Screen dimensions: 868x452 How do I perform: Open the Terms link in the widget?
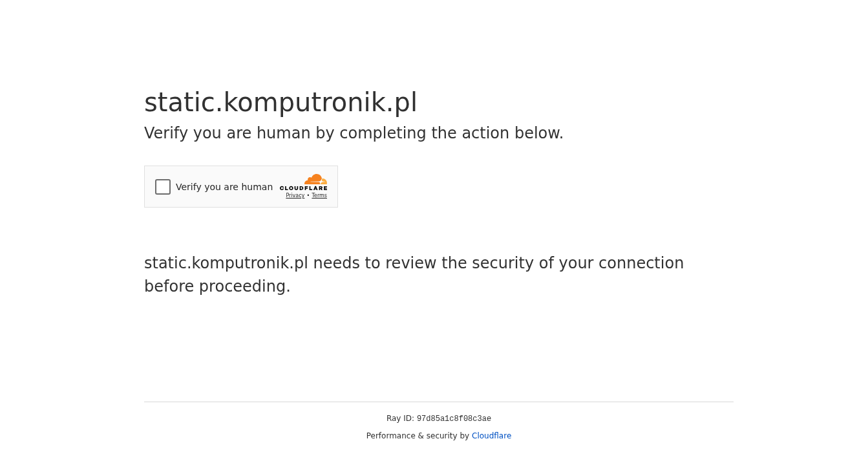319,195
